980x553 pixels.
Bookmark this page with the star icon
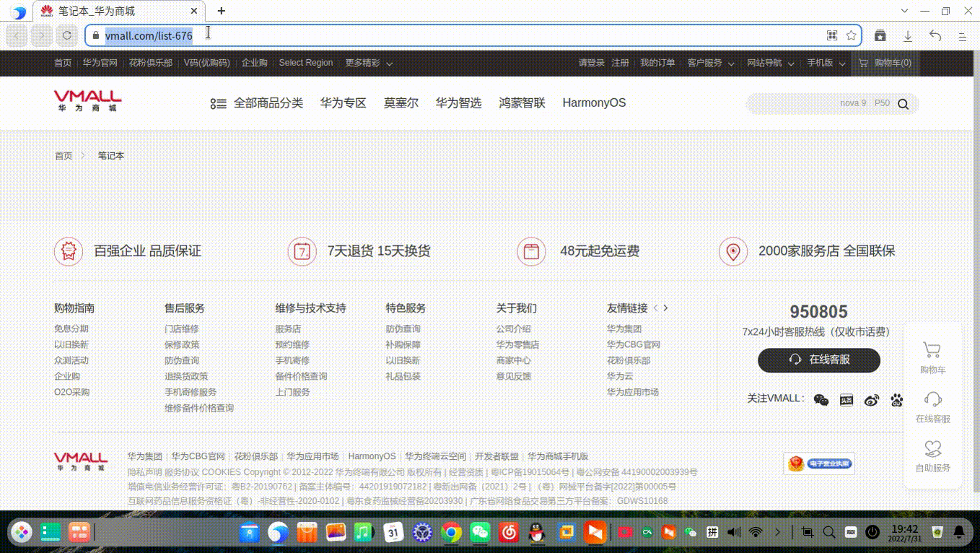(x=851, y=35)
